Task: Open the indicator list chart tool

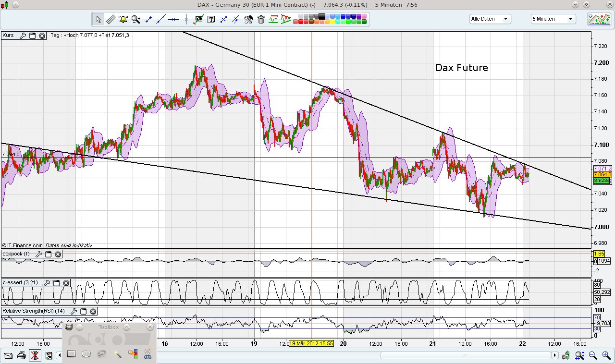Action: pos(198,20)
